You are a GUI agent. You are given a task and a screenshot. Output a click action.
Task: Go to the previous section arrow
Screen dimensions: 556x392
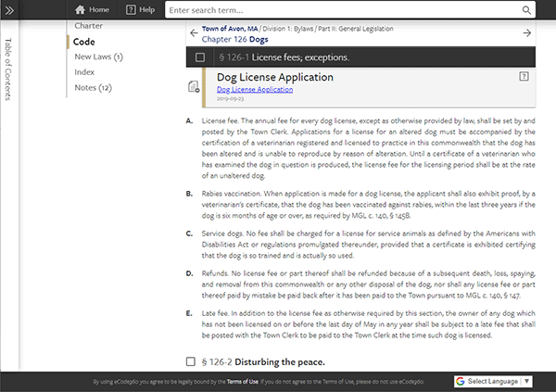194,33
